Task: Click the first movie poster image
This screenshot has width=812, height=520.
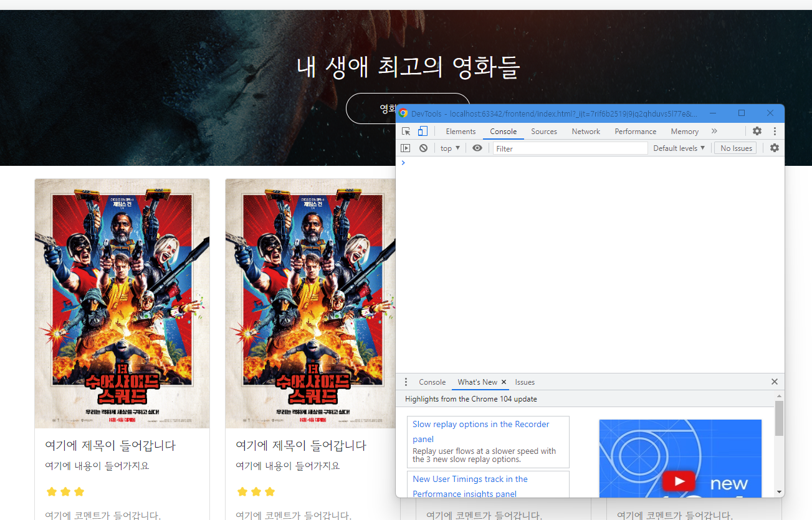Action: point(122,304)
